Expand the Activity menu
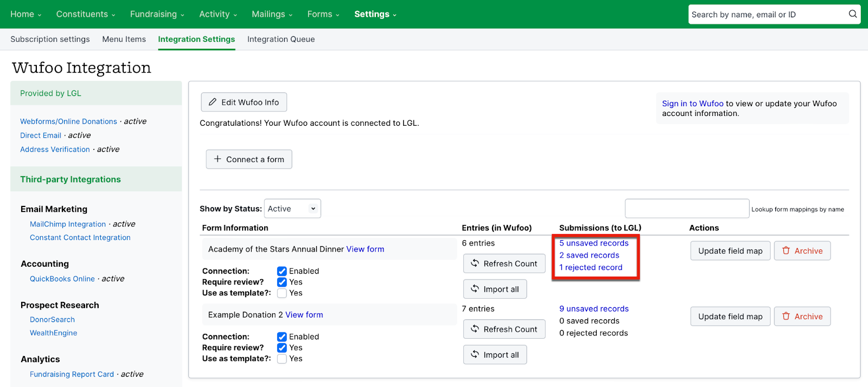The image size is (868, 387). tap(218, 14)
